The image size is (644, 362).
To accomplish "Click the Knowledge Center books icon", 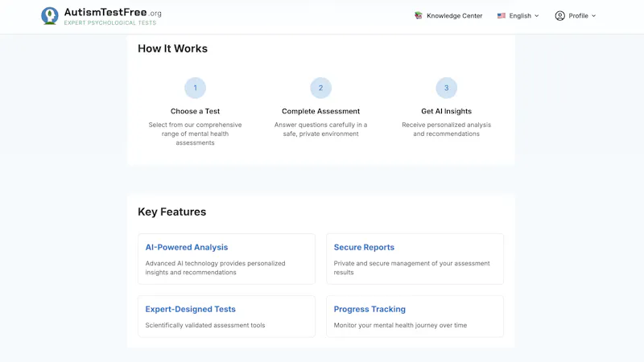I will [418, 15].
